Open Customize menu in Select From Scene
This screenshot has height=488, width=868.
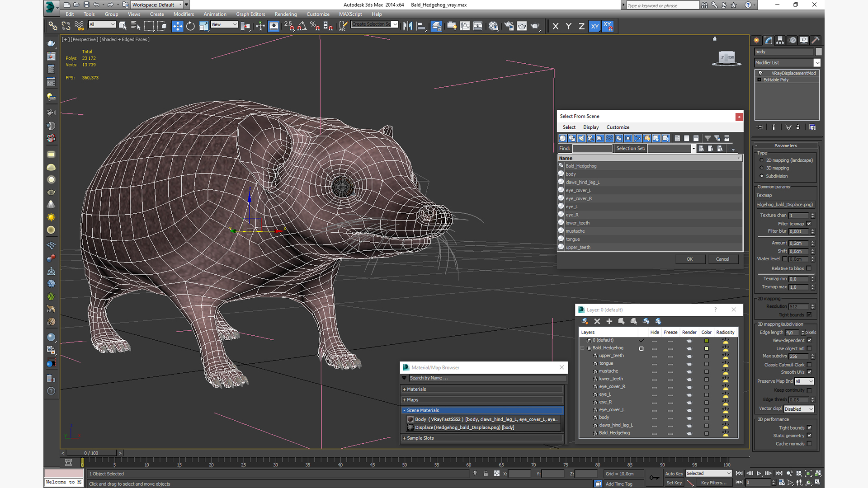(x=618, y=127)
